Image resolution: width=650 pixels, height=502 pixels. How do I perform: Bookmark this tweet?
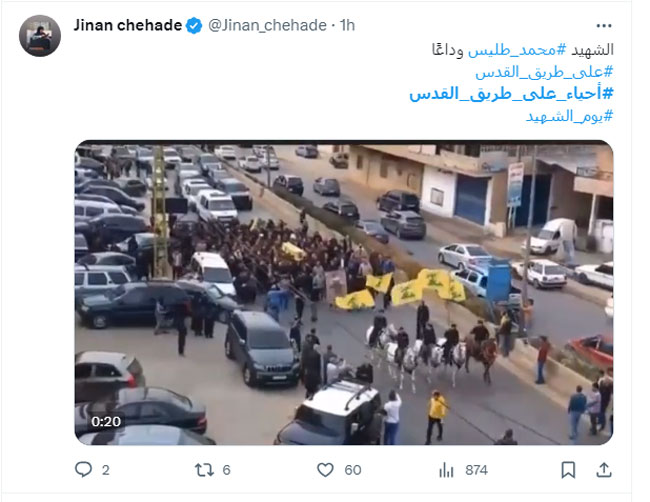568,470
